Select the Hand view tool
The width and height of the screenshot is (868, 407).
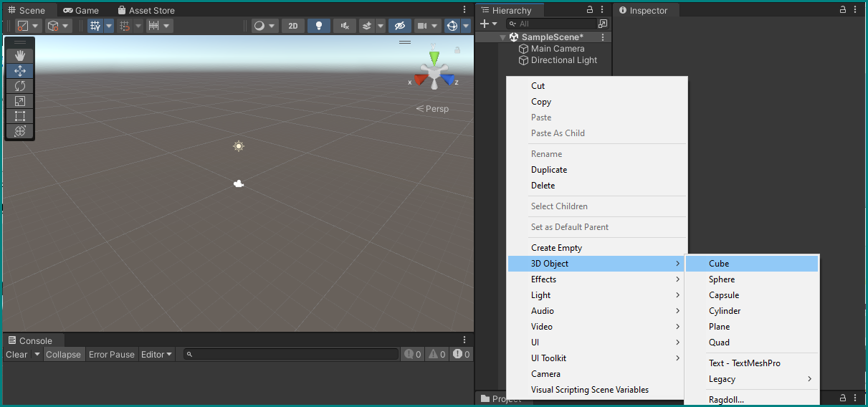pos(20,56)
